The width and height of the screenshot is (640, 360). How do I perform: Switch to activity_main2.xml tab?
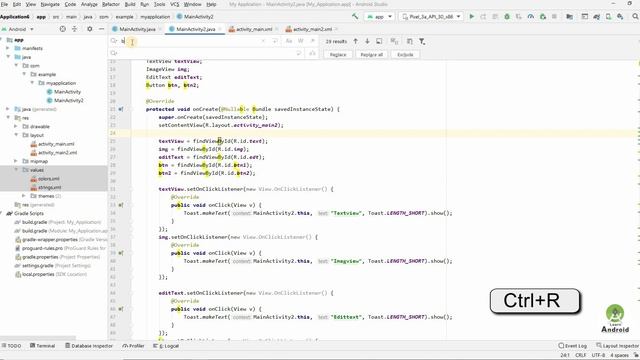click(312, 29)
